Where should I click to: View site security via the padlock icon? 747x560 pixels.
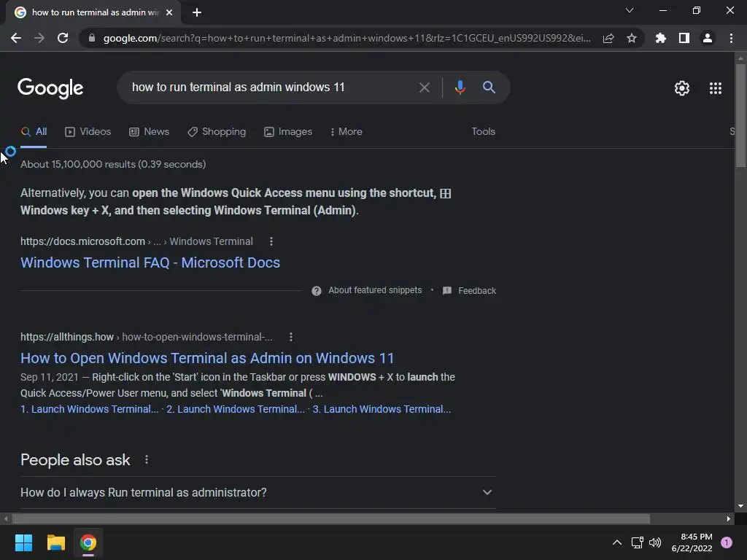pos(92,38)
